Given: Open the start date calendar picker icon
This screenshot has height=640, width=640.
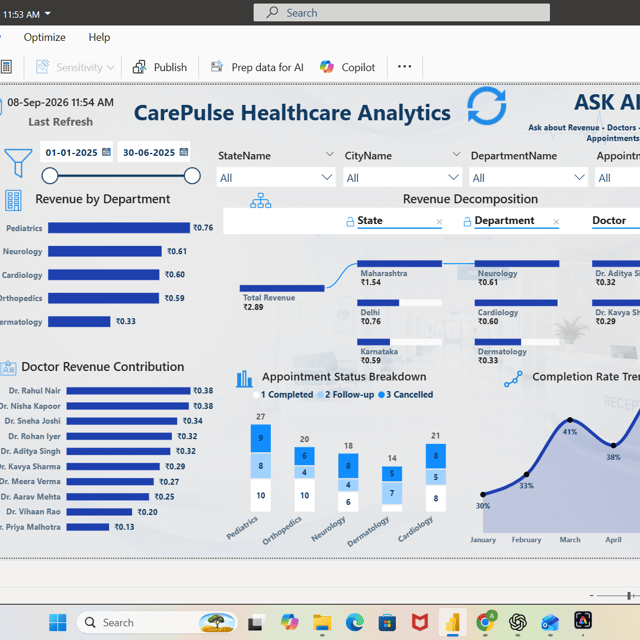Looking at the screenshot, I should coord(106,152).
